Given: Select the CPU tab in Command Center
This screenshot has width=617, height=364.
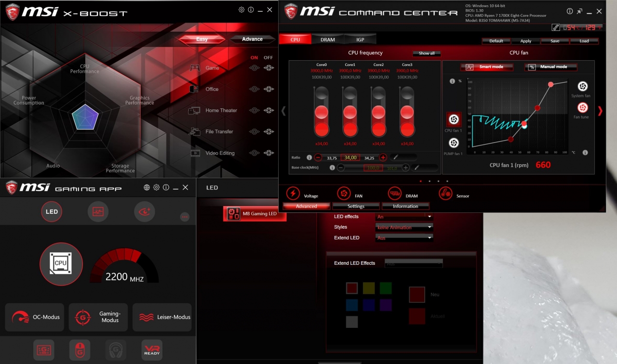Looking at the screenshot, I should click(x=295, y=39).
